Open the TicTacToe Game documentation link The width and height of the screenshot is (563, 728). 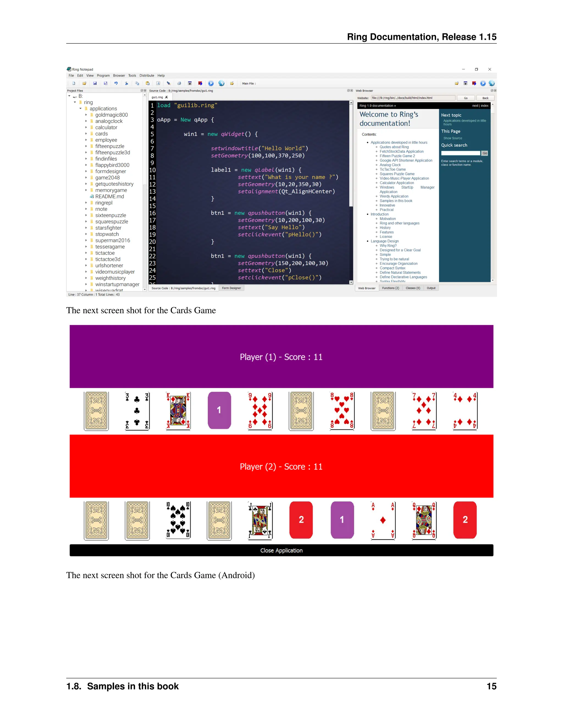click(393, 169)
